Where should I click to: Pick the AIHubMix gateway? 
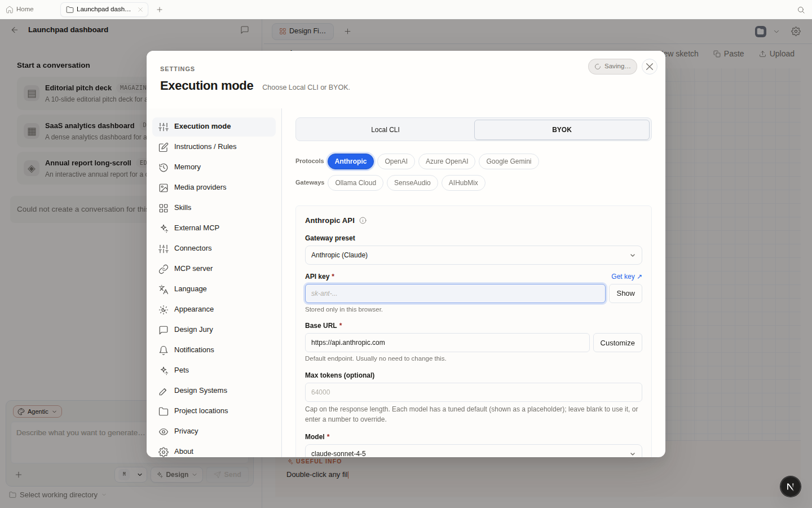coord(463,183)
